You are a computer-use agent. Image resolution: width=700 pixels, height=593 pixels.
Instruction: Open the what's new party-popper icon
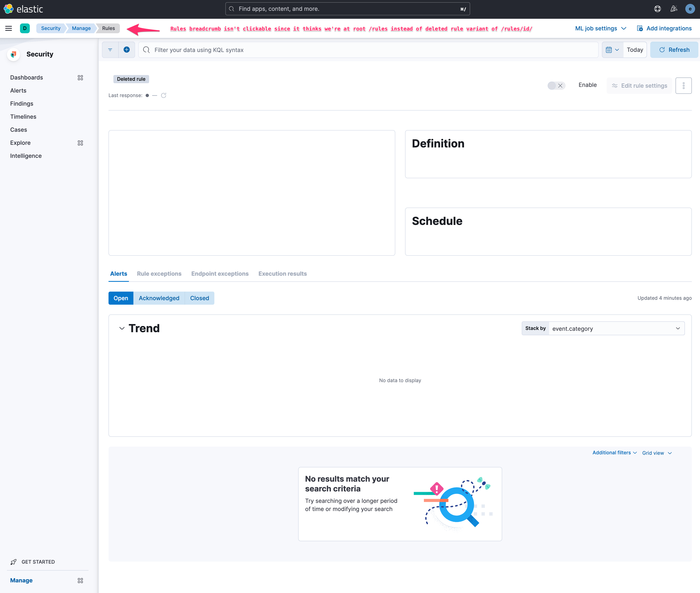[x=674, y=9]
